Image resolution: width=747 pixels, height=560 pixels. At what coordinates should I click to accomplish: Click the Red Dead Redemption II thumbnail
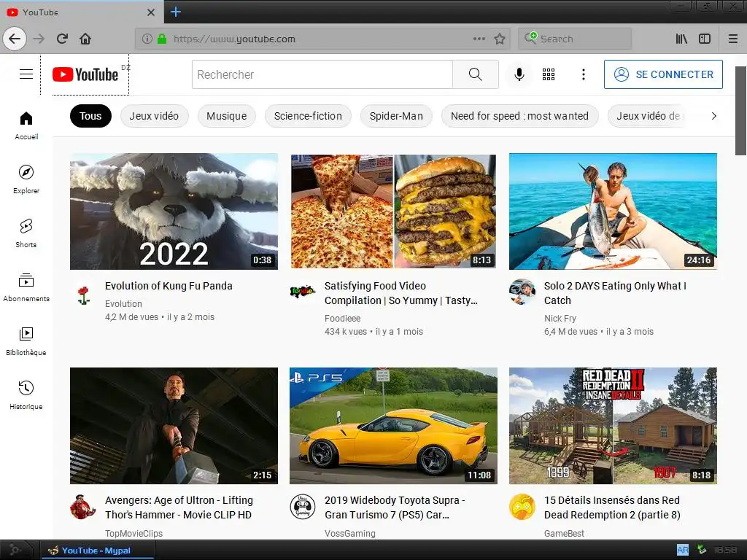point(613,426)
